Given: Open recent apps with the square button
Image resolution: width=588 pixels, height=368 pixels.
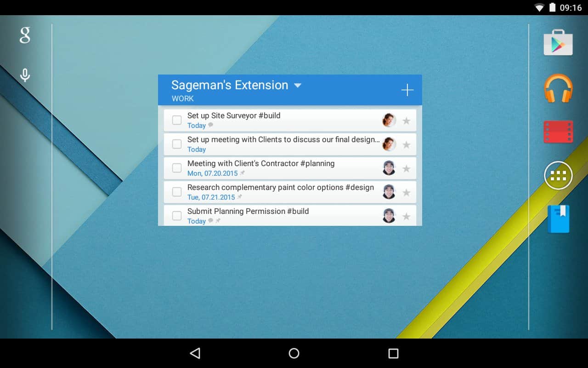Looking at the screenshot, I should pos(393,353).
